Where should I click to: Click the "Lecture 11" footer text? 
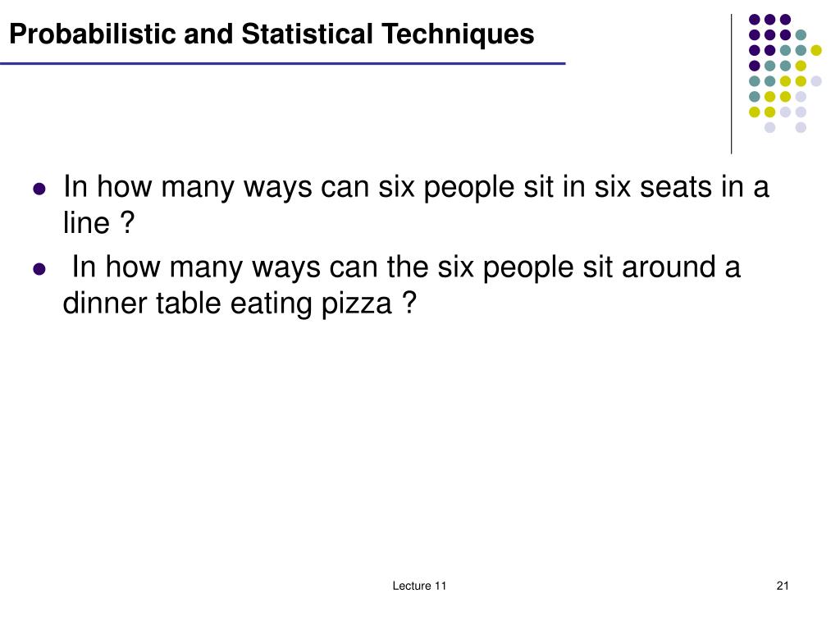(419, 586)
